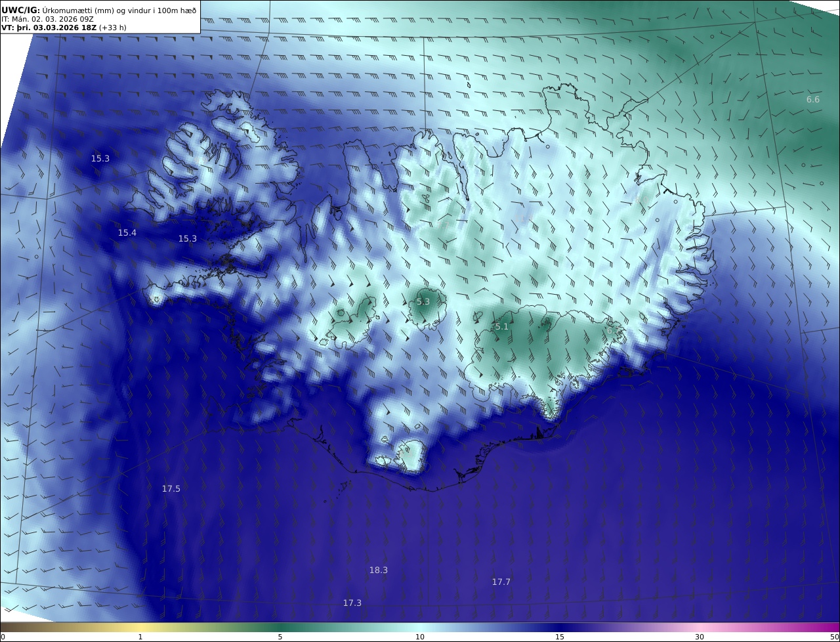The height and width of the screenshot is (642, 840).
Task: Click the 6.6 value label in the northeast
Action: (x=813, y=100)
